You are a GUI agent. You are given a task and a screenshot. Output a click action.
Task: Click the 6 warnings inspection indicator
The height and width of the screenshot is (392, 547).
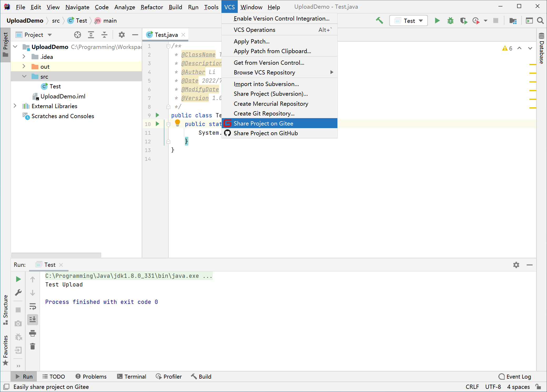[x=507, y=48]
